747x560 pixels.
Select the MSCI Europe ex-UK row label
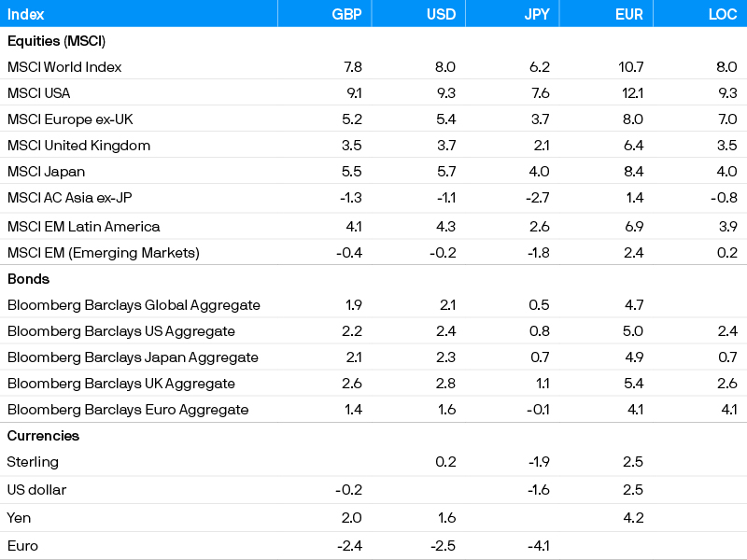(71, 119)
